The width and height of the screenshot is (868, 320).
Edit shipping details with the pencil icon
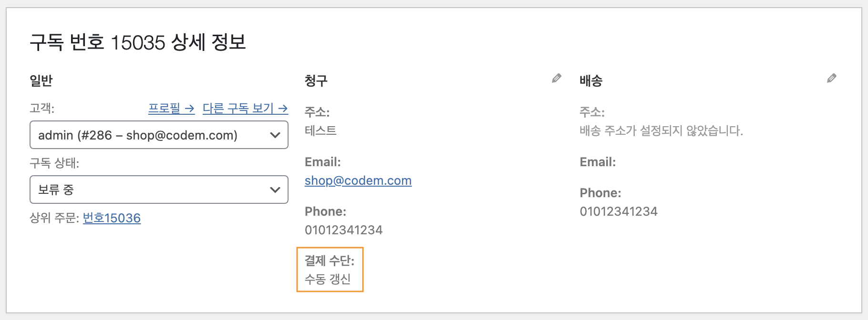point(832,78)
